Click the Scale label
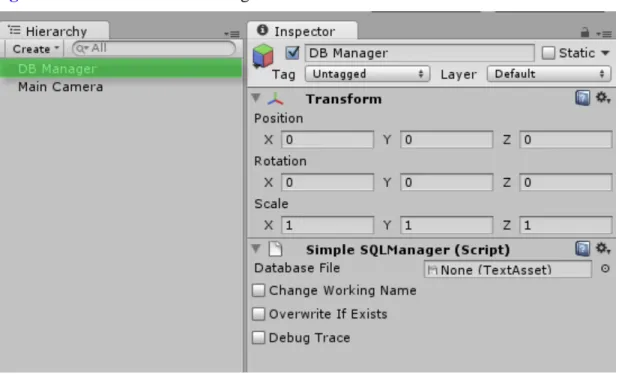 tap(271, 204)
